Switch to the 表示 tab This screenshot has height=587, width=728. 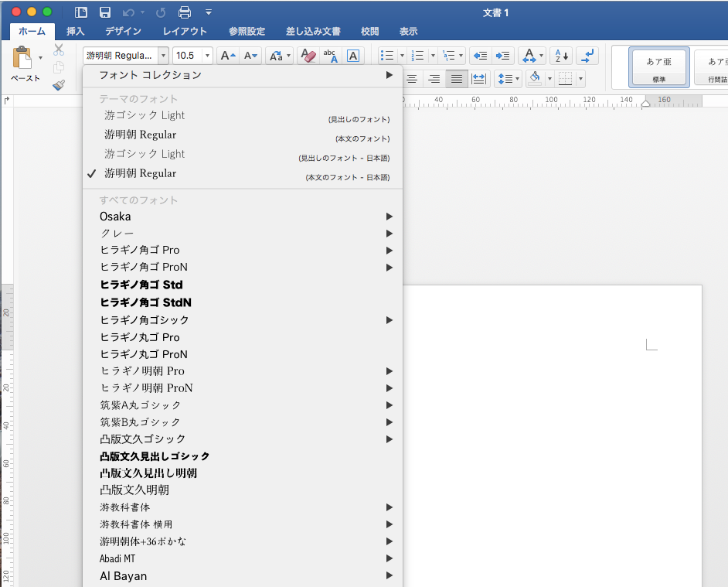408,31
